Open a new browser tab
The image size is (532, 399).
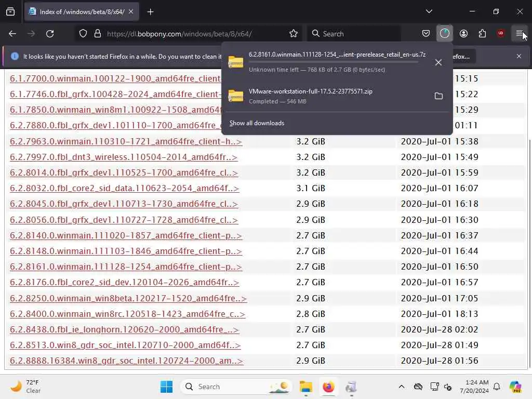[x=150, y=12]
